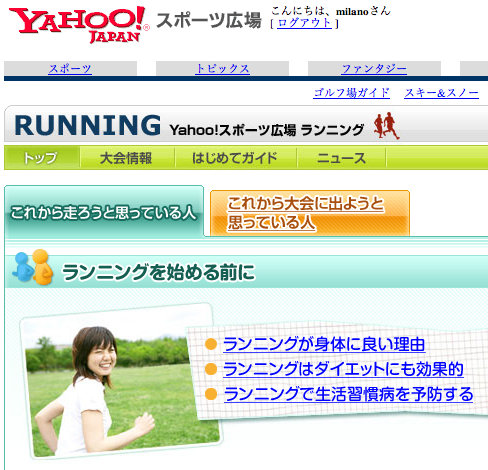Select the はじめてガイド menu item
488x470 pixels.
pos(235,158)
